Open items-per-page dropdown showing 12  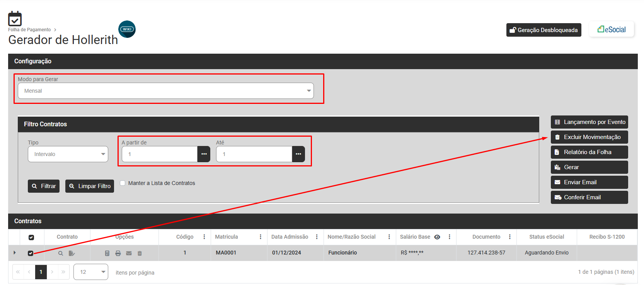(91, 272)
